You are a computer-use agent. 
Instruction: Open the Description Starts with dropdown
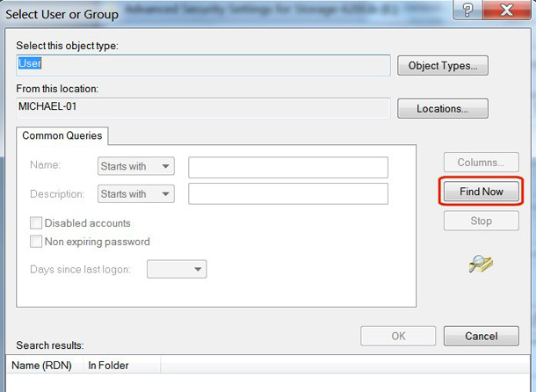point(136,194)
